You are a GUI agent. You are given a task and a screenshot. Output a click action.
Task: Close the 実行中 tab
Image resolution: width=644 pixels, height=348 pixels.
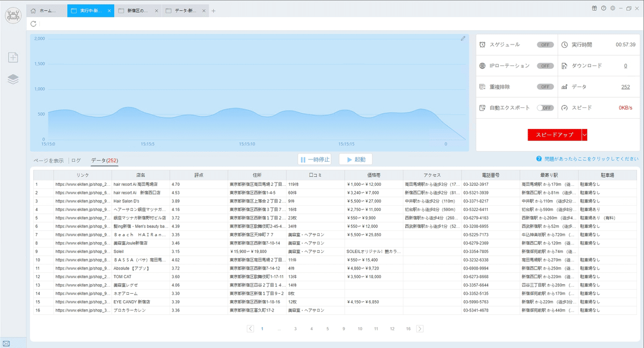109,11
